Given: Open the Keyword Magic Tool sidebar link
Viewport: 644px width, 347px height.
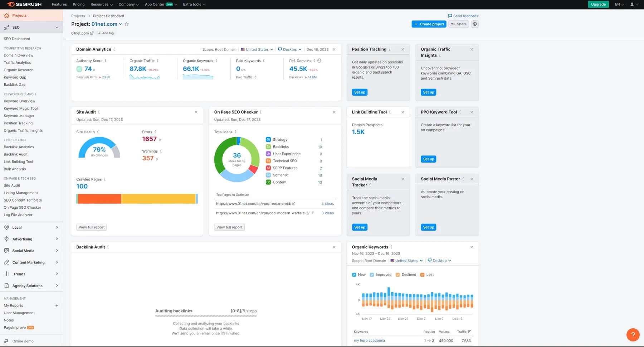Looking at the screenshot, I should (x=21, y=109).
